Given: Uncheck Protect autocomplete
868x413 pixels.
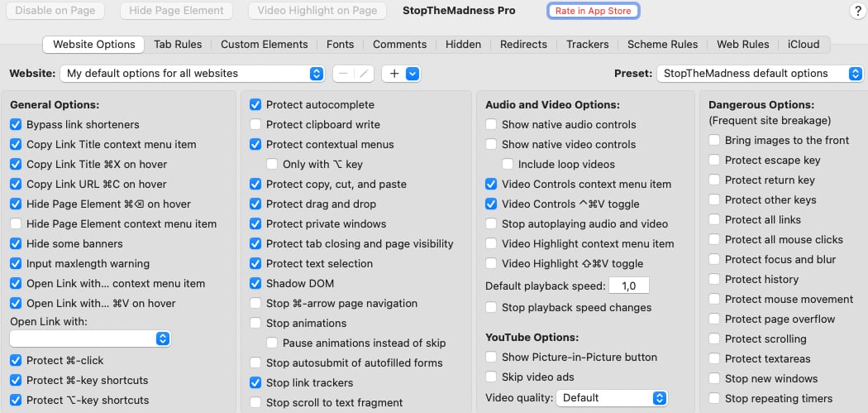Looking at the screenshot, I should click(255, 105).
